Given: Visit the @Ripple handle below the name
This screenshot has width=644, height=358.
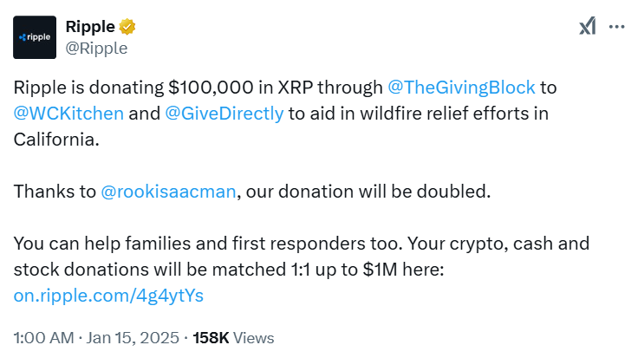Looking at the screenshot, I should pyautogui.click(x=96, y=49).
